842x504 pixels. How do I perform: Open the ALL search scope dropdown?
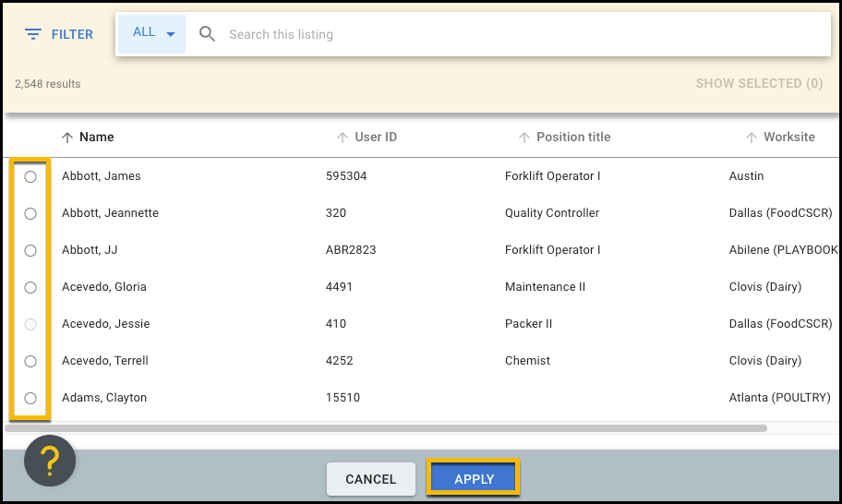click(x=152, y=34)
